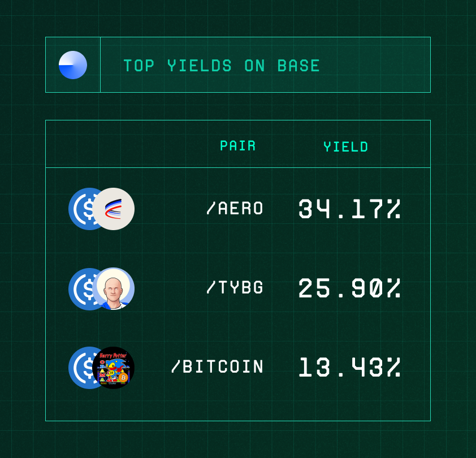Click the 25.90% yield value
Image resolution: width=476 pixels, height=458 pixels.
coord(349,288)
